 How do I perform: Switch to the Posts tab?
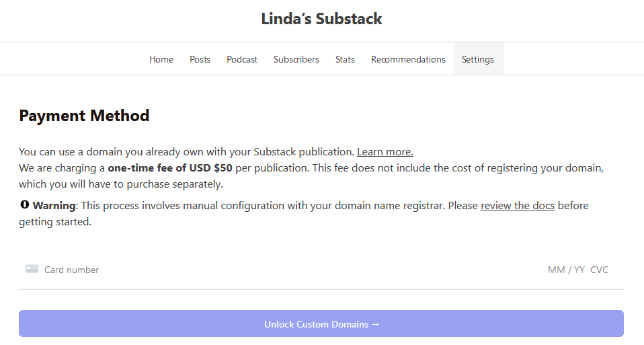[x=200, y=59]
